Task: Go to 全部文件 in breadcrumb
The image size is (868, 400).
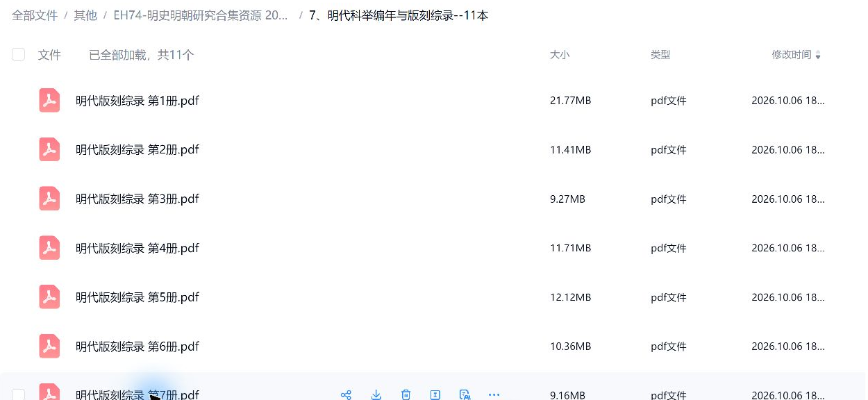Action: coord(35,15)
